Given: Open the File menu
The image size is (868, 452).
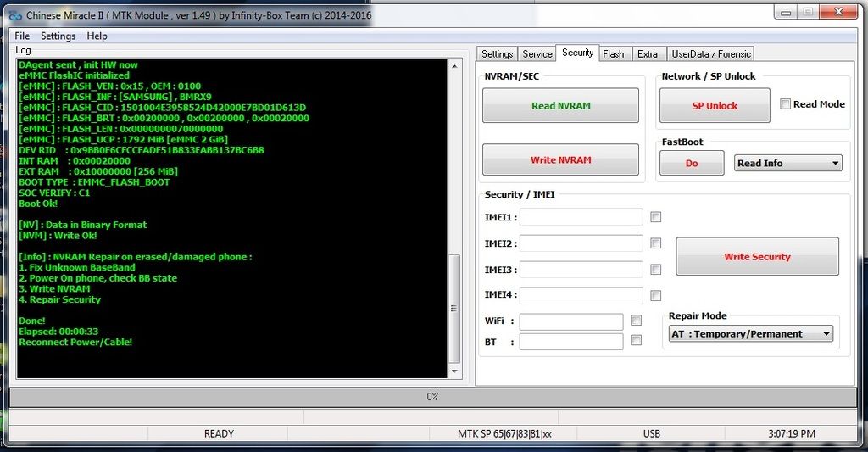Looking at the screenshot, I should [x=22, y=36].
